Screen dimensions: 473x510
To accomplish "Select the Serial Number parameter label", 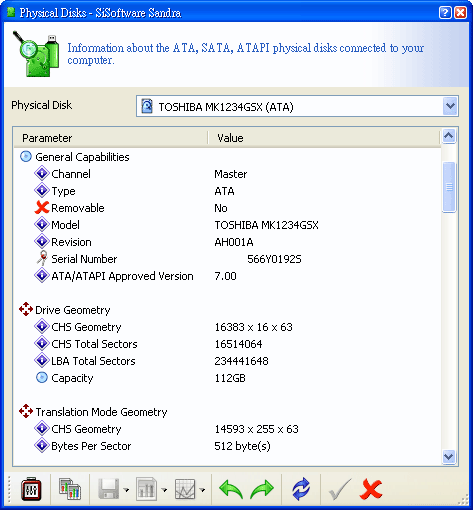I will pyautogui.click(x=84, y=259).
